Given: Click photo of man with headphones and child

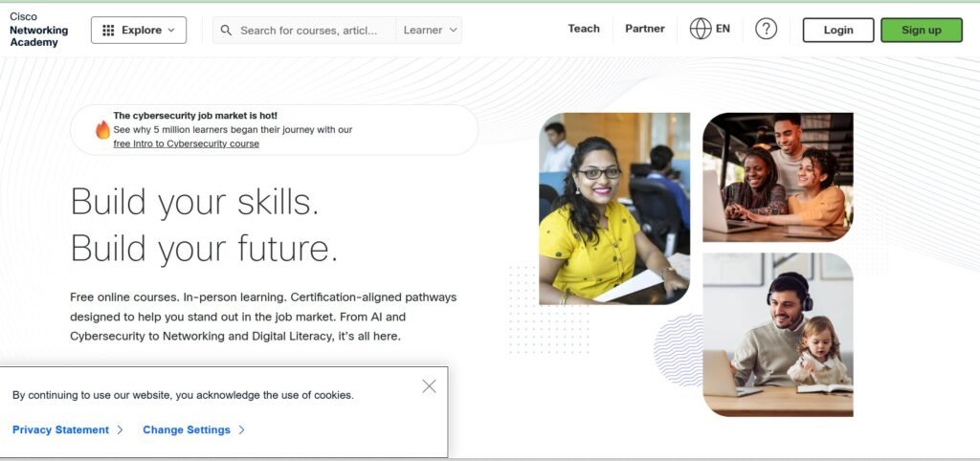Looking at the screenshot, I should [x=777, y=335].
